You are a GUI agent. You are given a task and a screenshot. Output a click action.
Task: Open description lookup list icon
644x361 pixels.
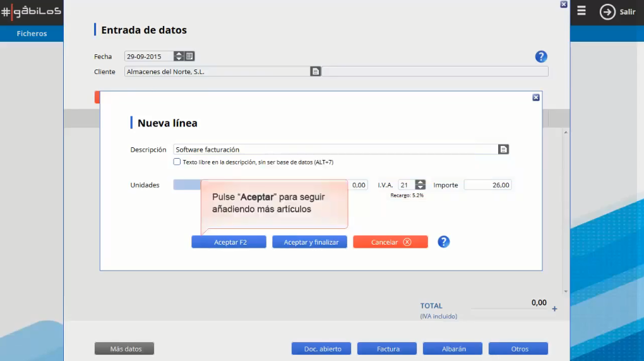point(504,150)
